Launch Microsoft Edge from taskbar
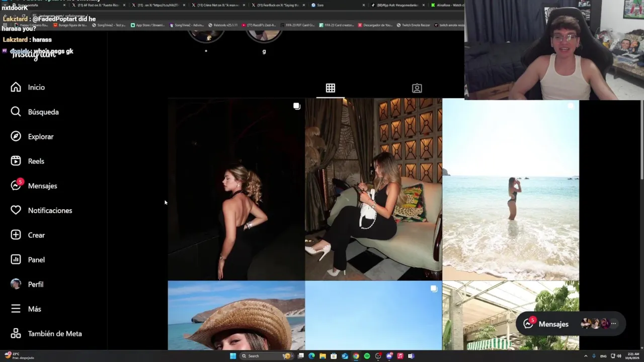Image resolution: width=644 pixels, height=362 pixels. [311, 356]
